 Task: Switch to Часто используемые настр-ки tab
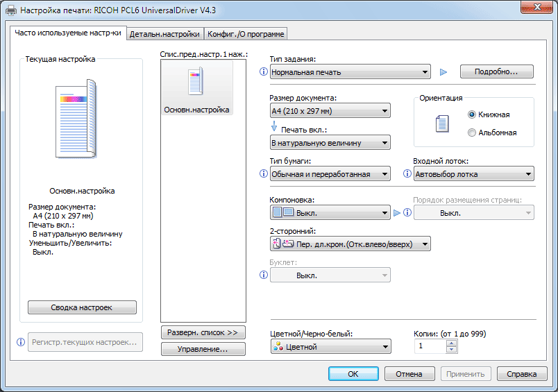click(68, 33)
